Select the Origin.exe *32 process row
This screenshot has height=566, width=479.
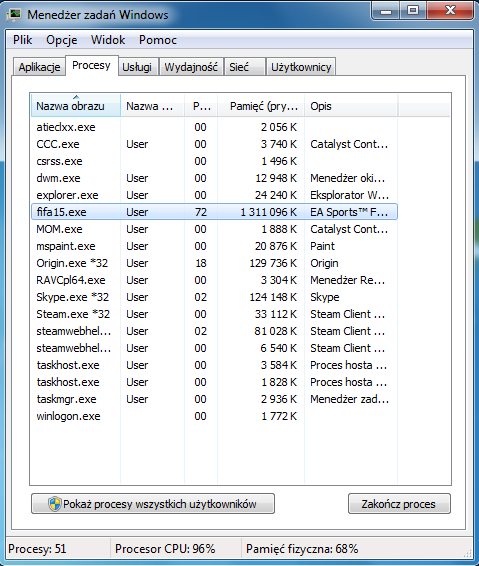coord(214,263)
